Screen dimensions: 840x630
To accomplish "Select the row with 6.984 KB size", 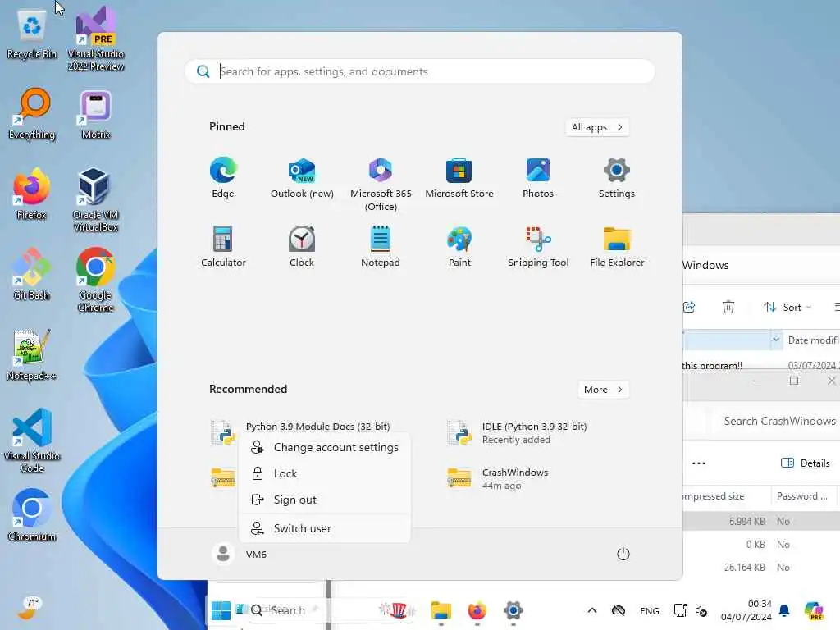I will pos(761,521).
